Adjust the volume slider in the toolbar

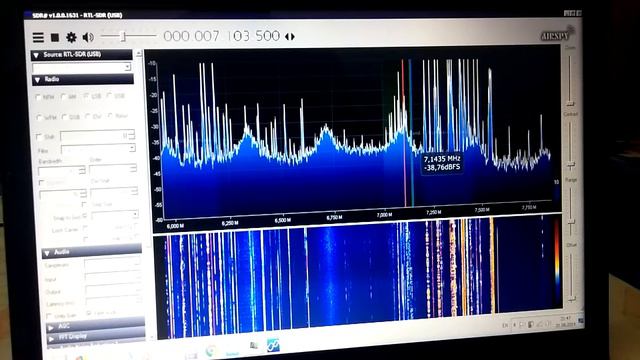[x=129, y=36]
